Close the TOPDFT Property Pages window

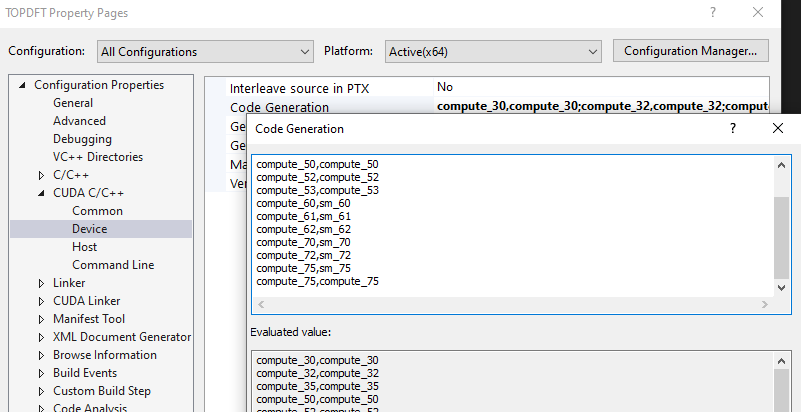[758, 12]
